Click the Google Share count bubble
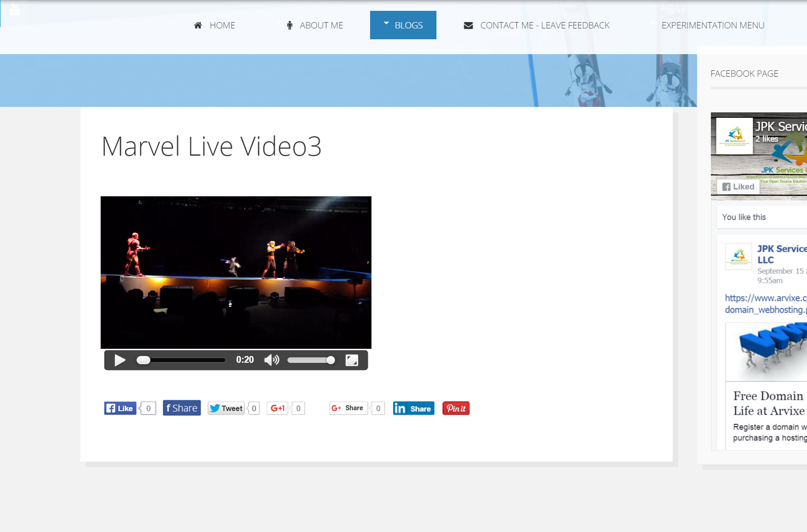807x532 pixels. pos(378,408)
